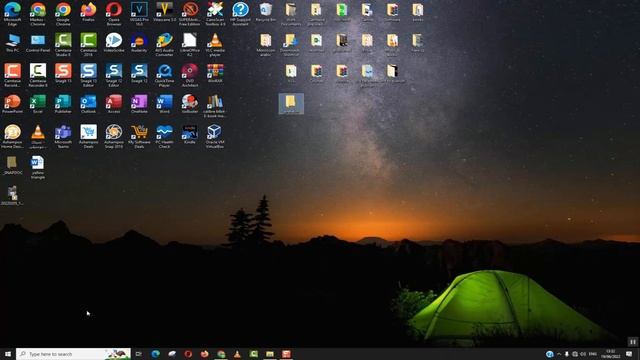Select the Snagit 13 Editor shortcut

coord(88,75)
